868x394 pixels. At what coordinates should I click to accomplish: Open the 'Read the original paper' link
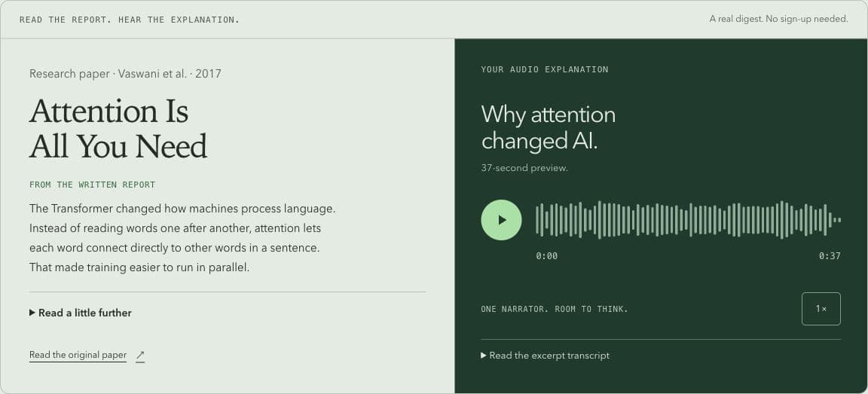point(78,355)
